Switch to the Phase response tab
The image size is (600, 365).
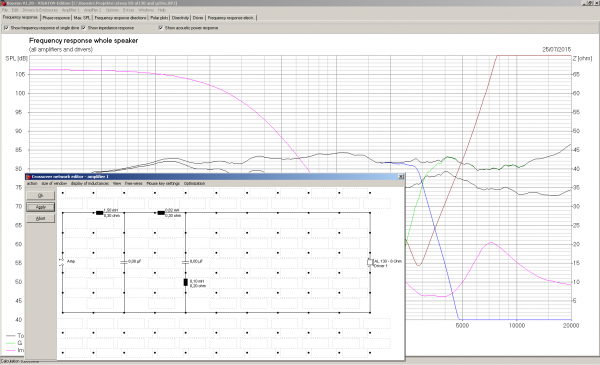point(56,18)
